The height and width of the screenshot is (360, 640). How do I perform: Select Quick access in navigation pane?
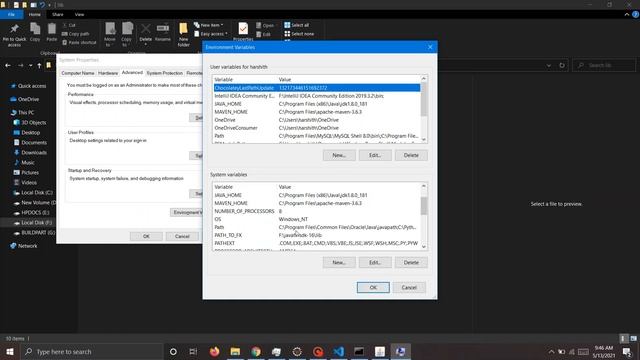click(28, 86)
